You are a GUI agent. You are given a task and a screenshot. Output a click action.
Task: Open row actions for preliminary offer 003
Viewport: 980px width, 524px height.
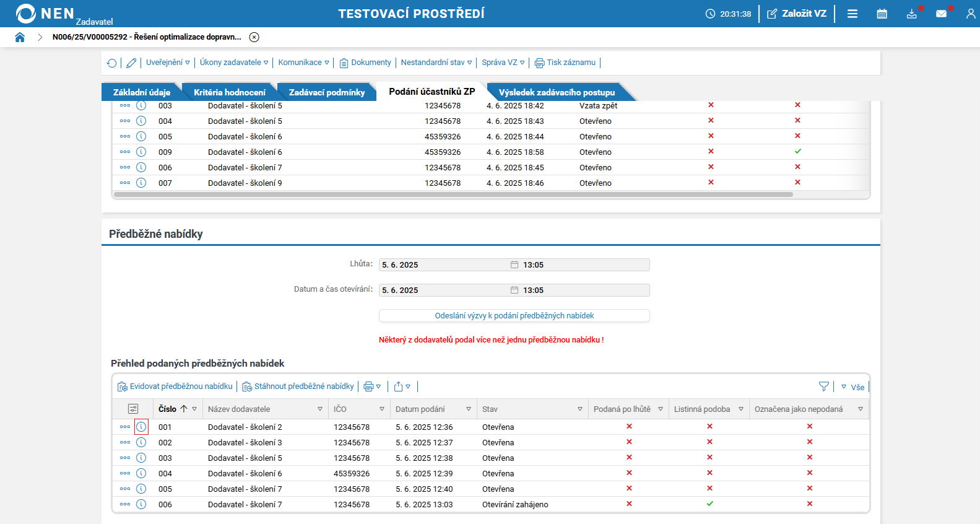pos(125,458)
